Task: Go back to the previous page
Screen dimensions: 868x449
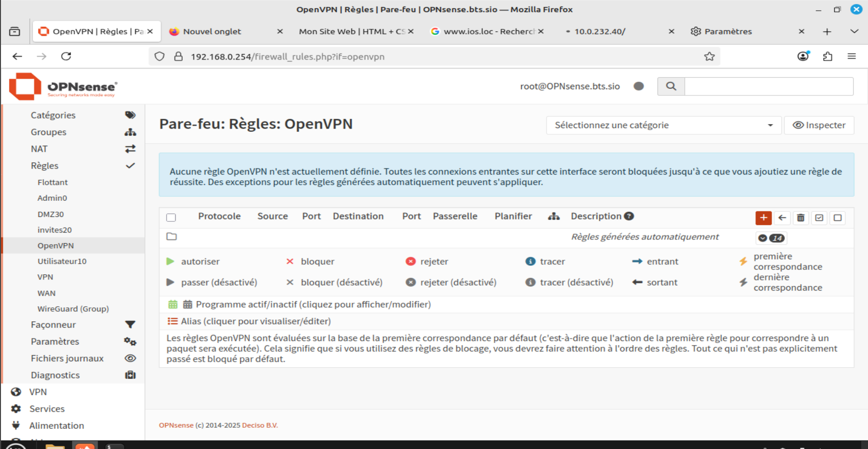Action: tap(17, 57)
